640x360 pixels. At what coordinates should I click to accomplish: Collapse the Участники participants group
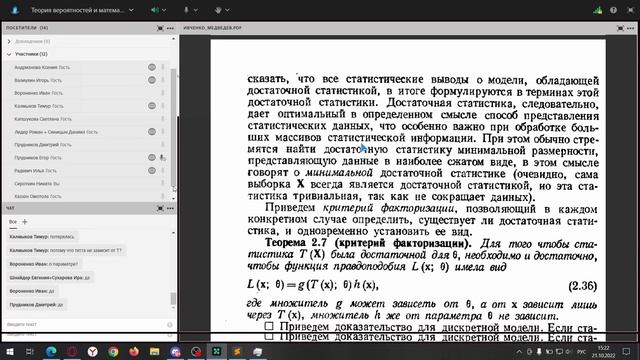9,54
